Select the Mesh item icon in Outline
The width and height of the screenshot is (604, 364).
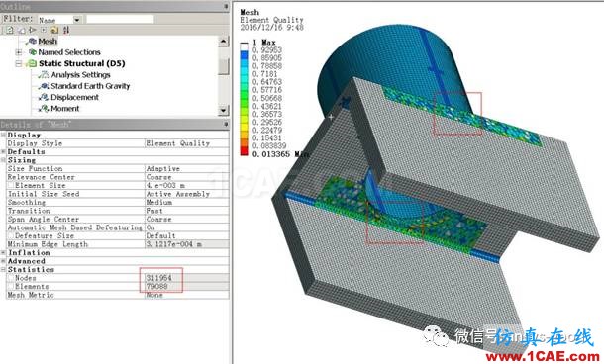(x=33, y=41)
